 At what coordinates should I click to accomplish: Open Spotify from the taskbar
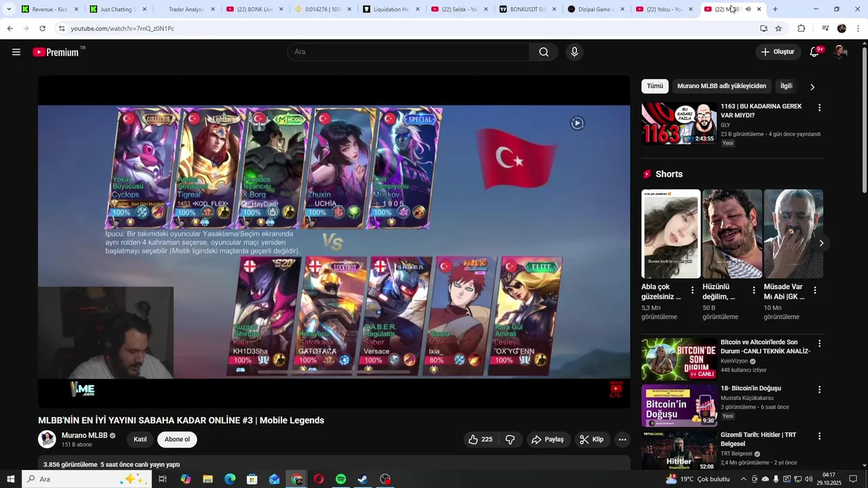(x=341, y=479)
